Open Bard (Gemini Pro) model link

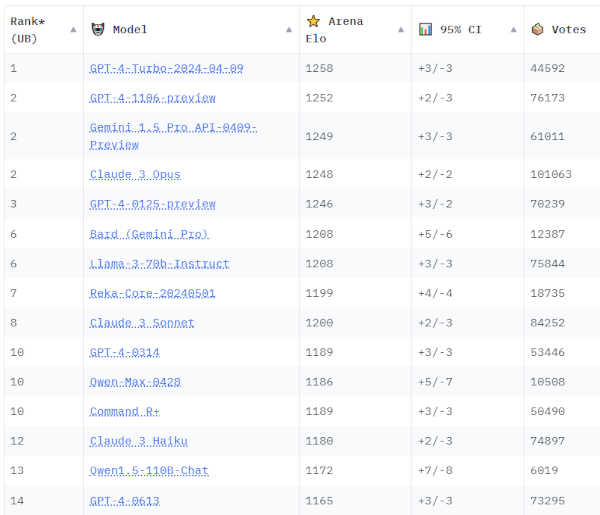point(149,234)
